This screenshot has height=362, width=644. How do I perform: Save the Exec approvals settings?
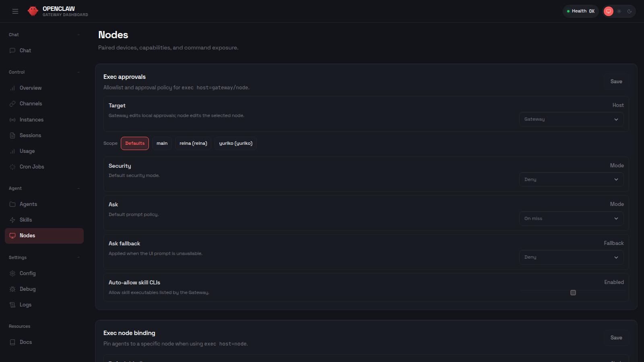tap(615, 81)
